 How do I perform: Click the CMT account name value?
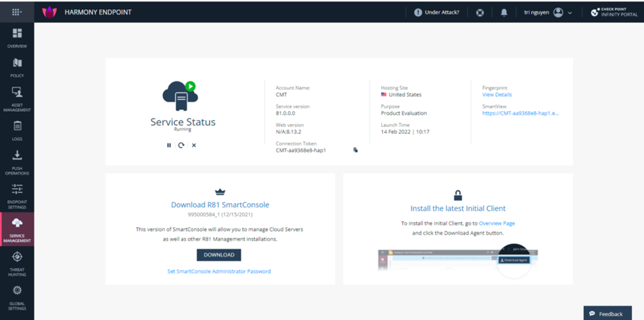[281, 95]
